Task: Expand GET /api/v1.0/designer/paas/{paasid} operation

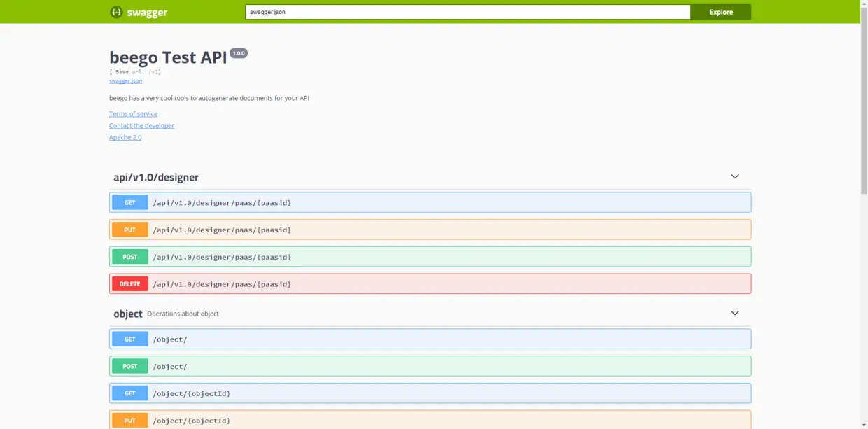Action: [430, 202]
